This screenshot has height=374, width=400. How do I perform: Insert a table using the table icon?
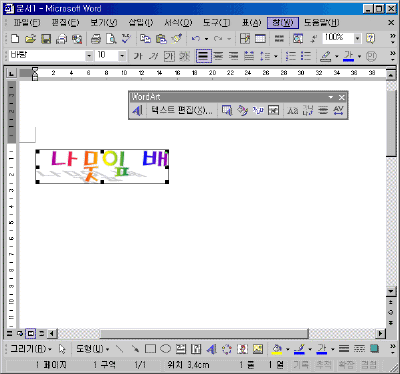(260, 39)
